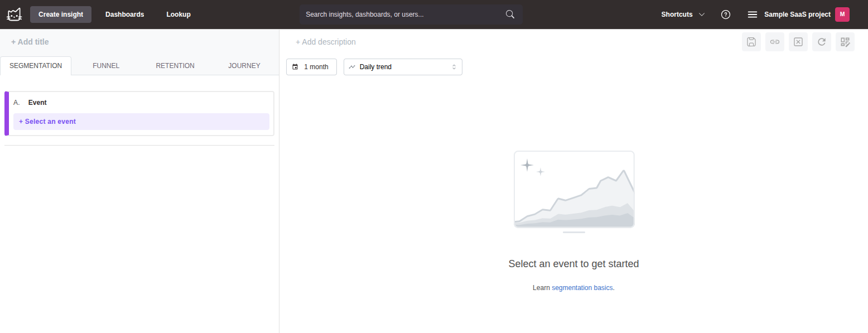Click the cat logo home icon
The image size is (868, 333).
click(x=14, y=15)
